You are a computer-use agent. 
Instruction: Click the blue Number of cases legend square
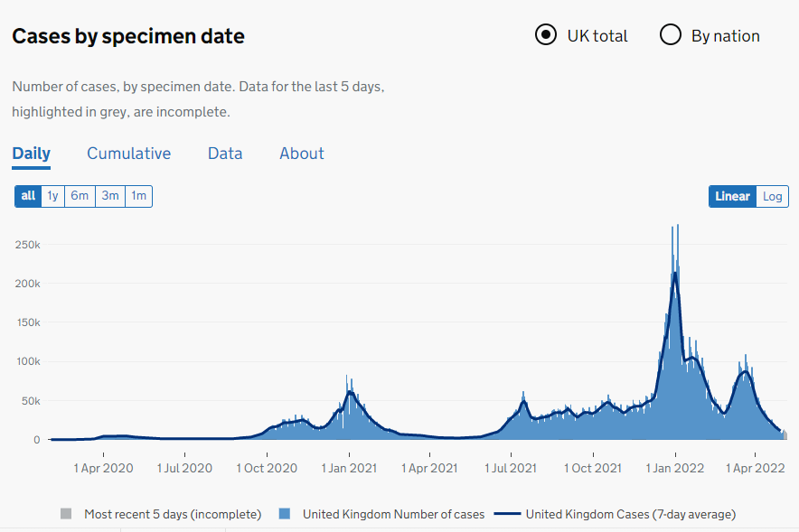pos(285,514)
